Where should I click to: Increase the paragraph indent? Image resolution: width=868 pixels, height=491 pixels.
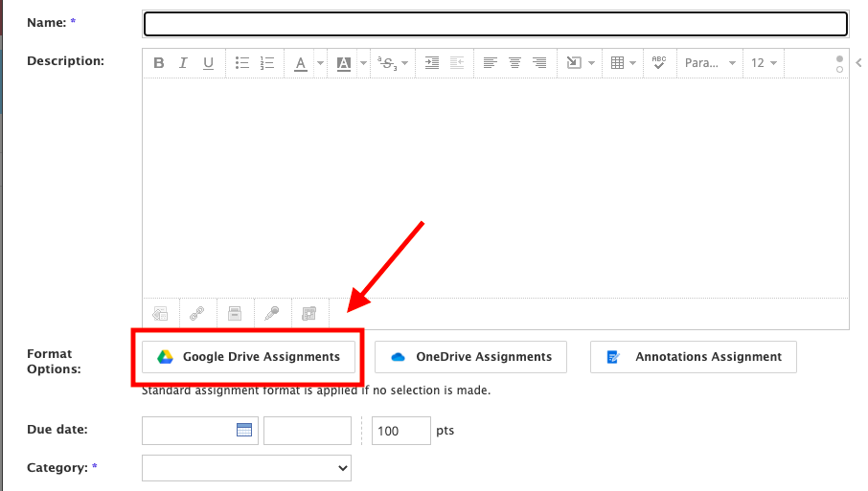[432, 63]
